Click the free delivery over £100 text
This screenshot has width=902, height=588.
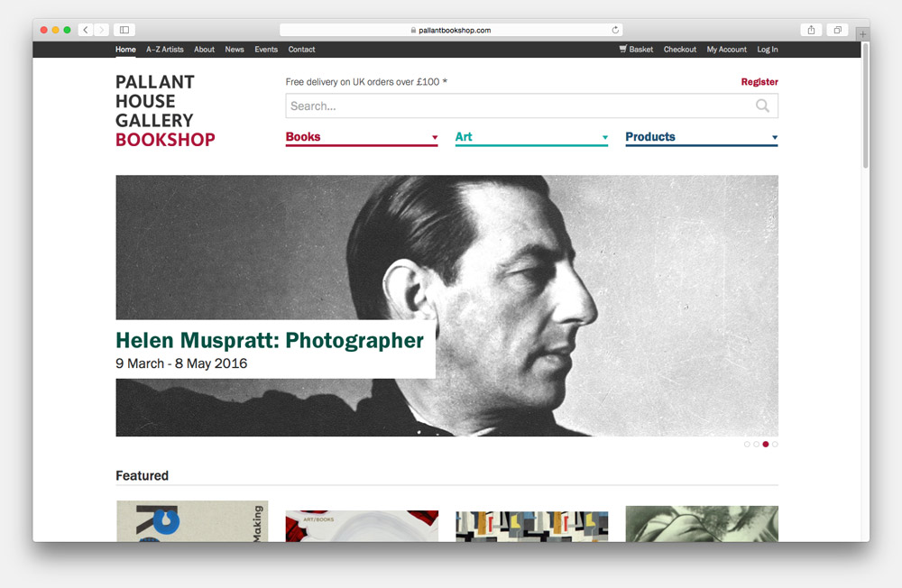click(366, 82)
